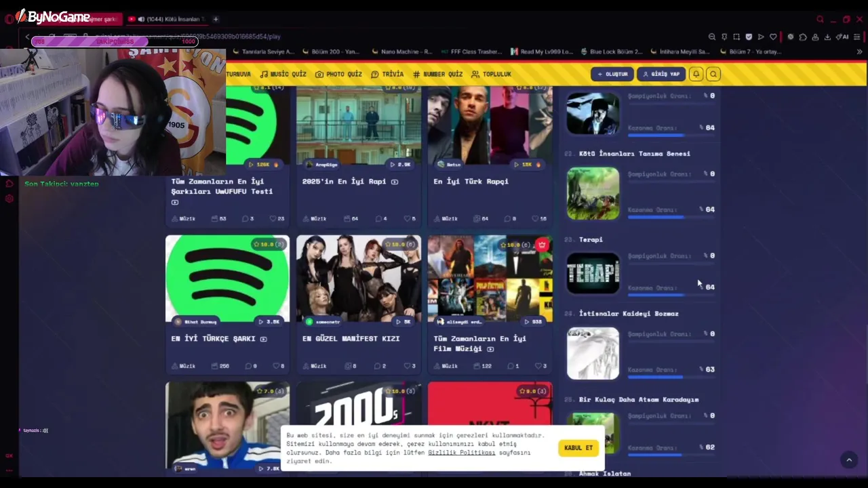Viewport: 868px width, 488px height.
Task: Open the Aria AI assistant icon
Action: coord(842,37)
